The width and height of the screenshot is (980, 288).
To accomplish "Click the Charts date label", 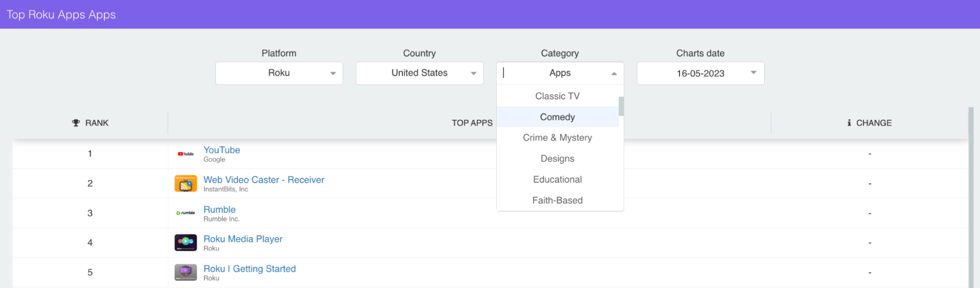I will click(x=701, y=53).
